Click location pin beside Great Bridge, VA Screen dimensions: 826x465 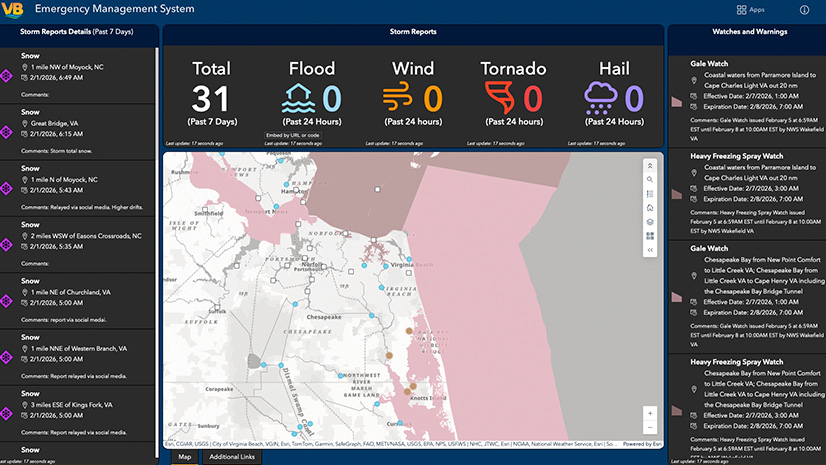[24, 123]
